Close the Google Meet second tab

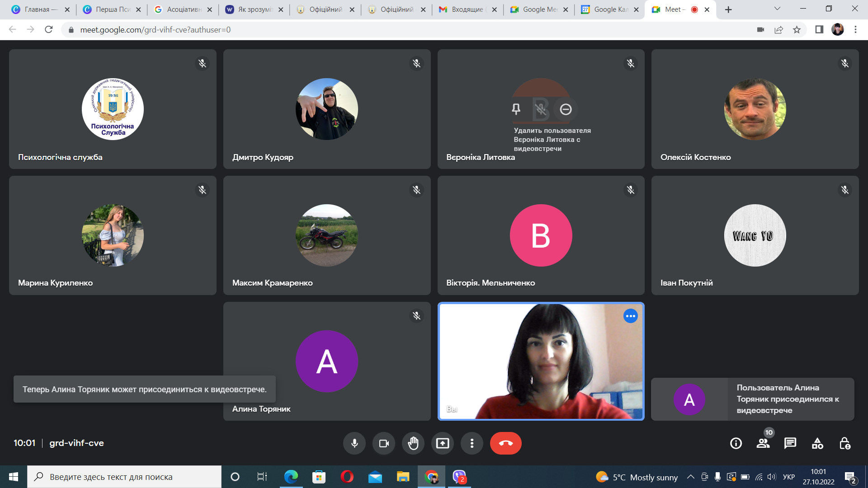pos(565,9)
